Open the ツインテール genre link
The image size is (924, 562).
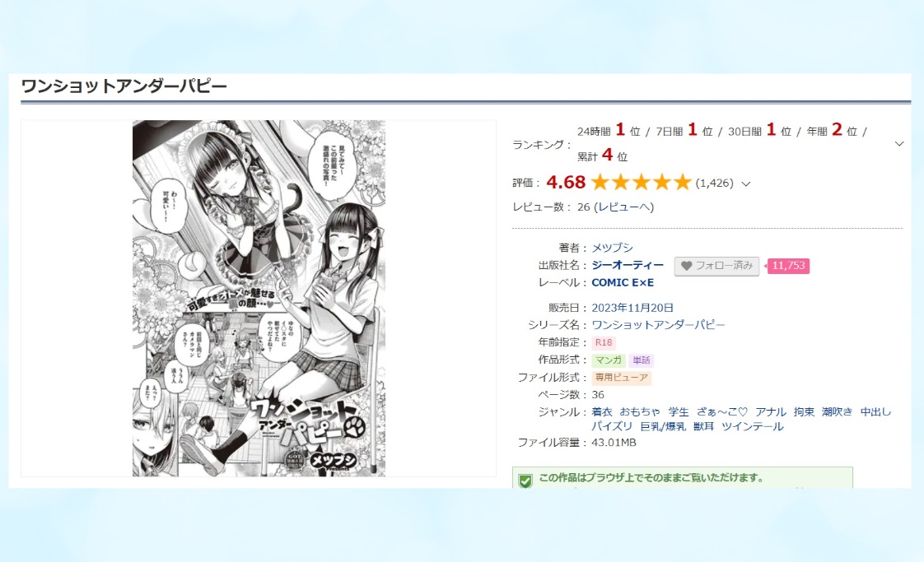753,426
